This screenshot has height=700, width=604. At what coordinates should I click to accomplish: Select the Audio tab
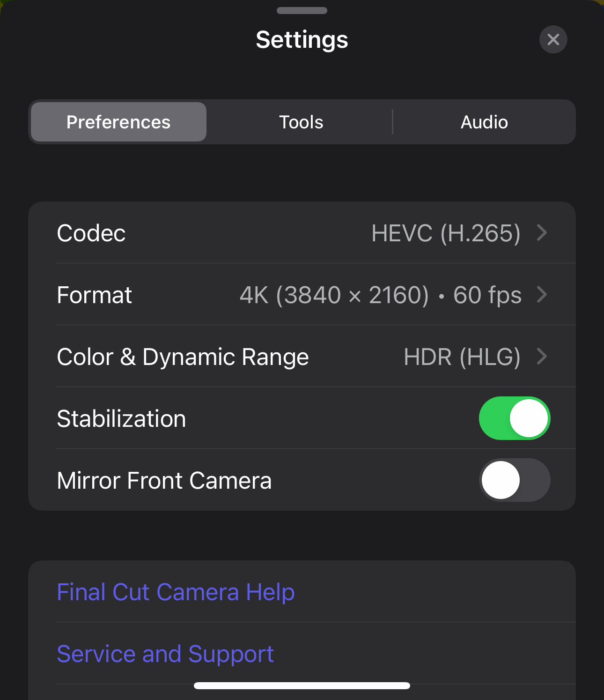pos(484,122)
